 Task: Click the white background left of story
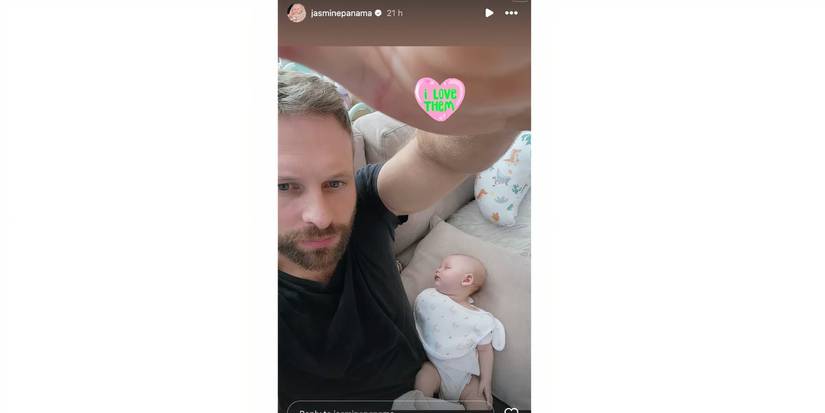(139, 206)
